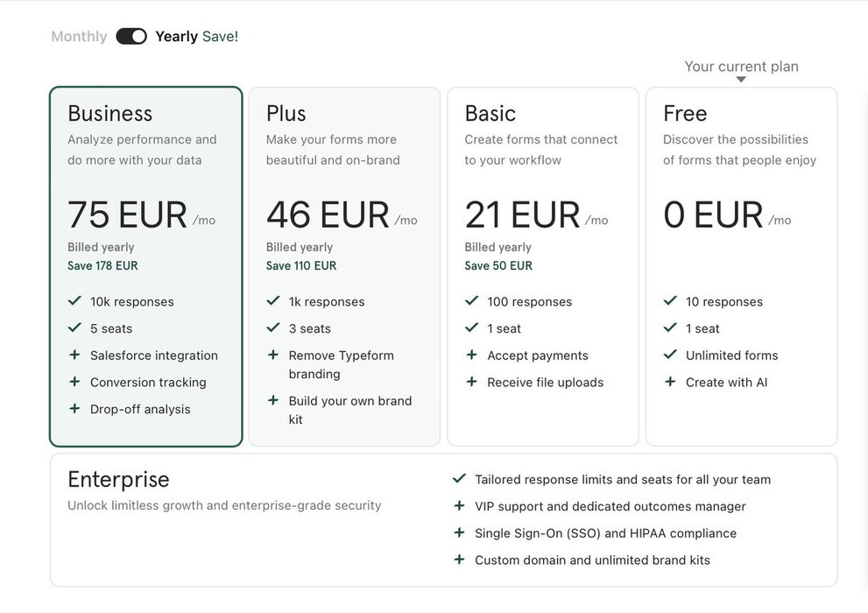
Task: Click the Save 178 EUR text
Action: click(x=102, y=265)
